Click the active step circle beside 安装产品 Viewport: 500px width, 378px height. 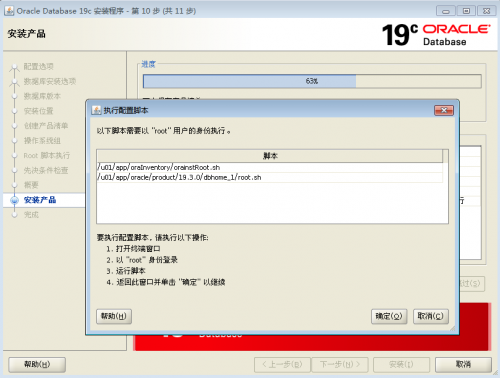[14, 200]
